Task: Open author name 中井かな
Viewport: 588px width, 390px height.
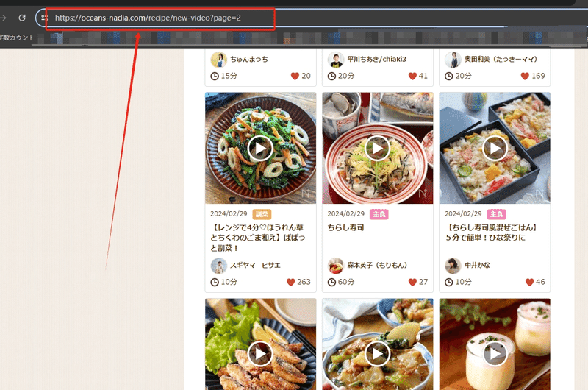Action: 477,266
